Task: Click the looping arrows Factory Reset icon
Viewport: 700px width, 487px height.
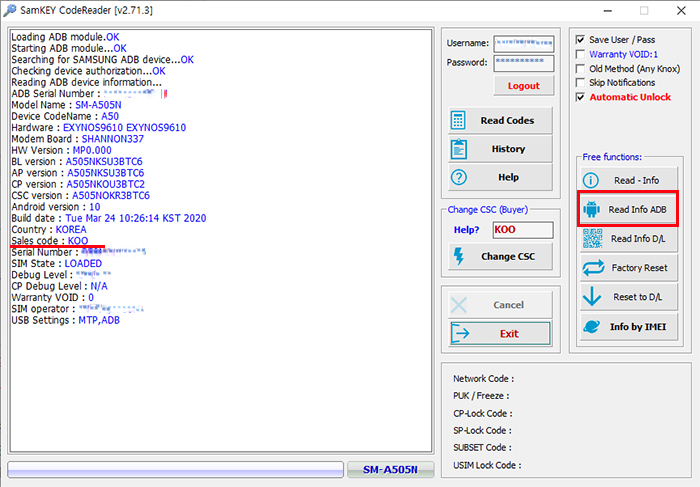Action: [593, 268]
